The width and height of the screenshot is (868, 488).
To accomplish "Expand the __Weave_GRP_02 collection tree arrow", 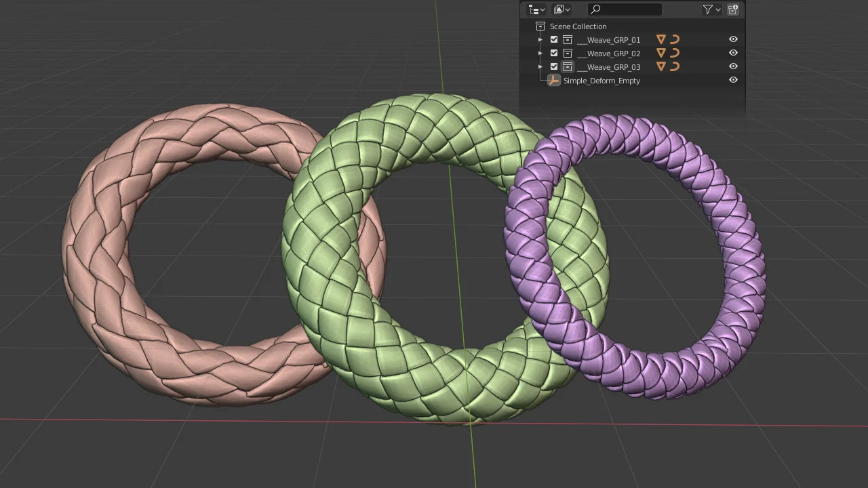I will (540, 53).
